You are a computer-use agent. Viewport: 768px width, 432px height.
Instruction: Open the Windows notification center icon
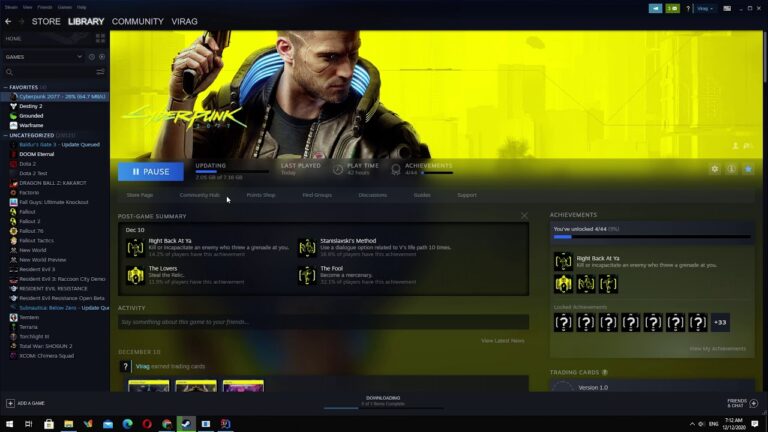[755, 424]
